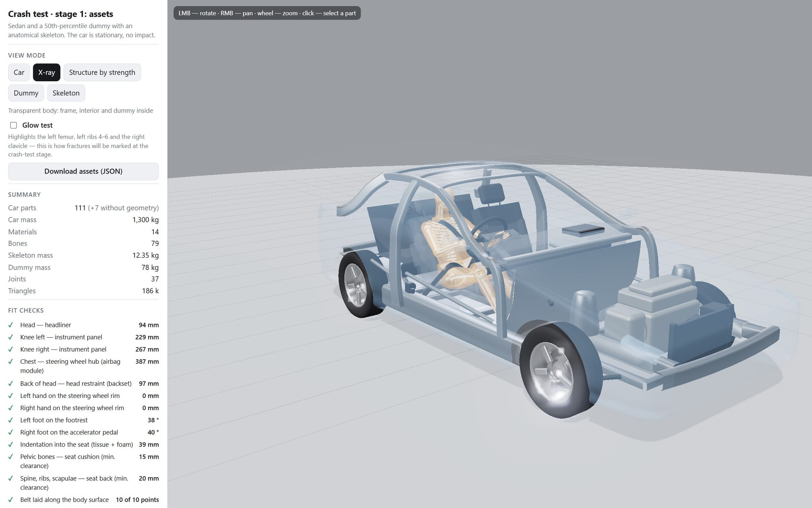Click the 'Back of head — head restraint' row

click(x=83, y=384)
